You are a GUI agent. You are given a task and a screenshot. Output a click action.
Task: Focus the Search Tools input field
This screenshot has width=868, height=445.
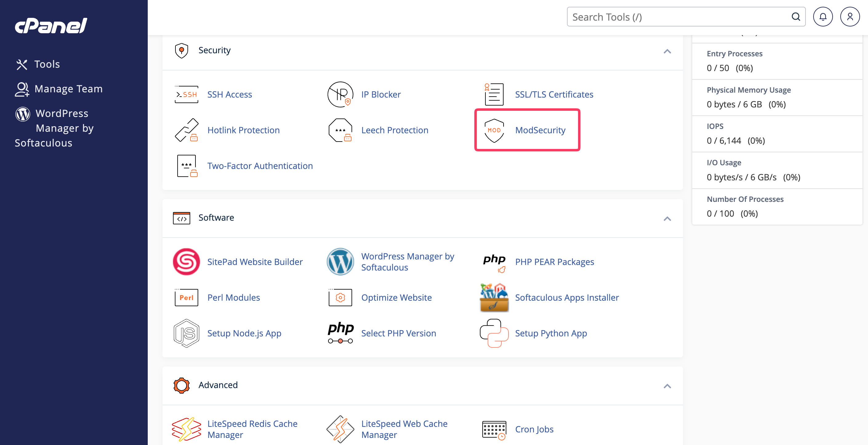686,17
